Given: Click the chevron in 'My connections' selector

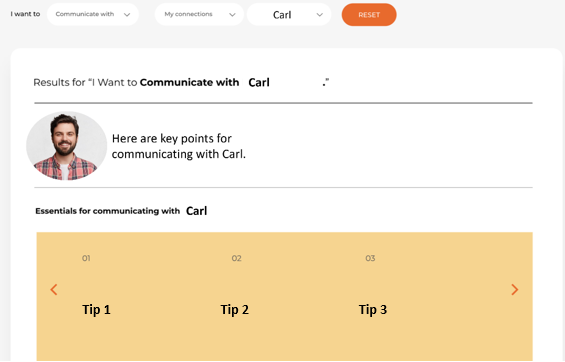Looking at the screenshot, I should [x=232, y=15].
